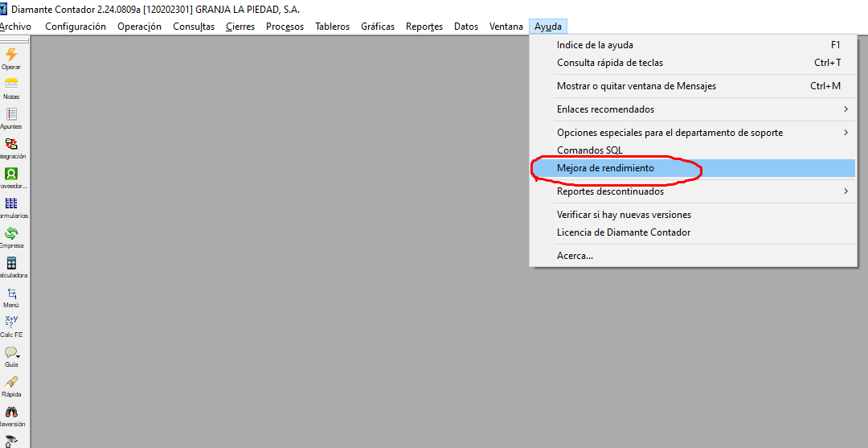Expand Reportes descontinuados submenu
868x448 pixels.
coord(693,191)
